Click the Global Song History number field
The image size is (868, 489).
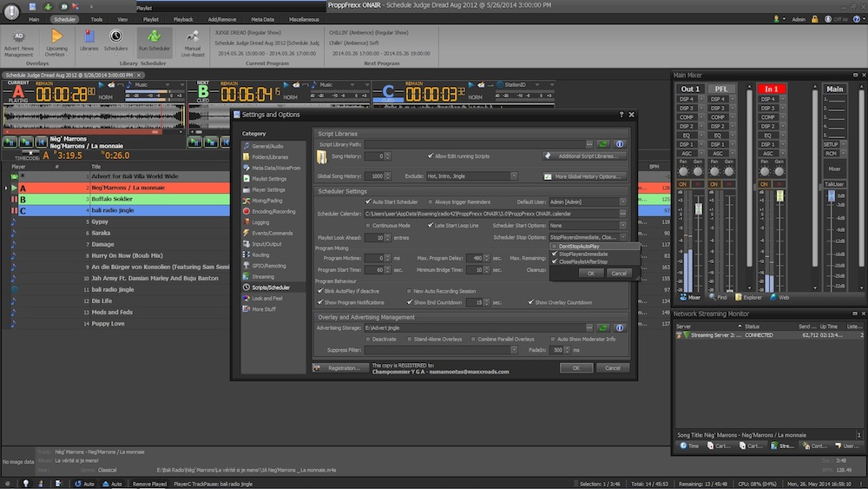click(x=376, y=176)
